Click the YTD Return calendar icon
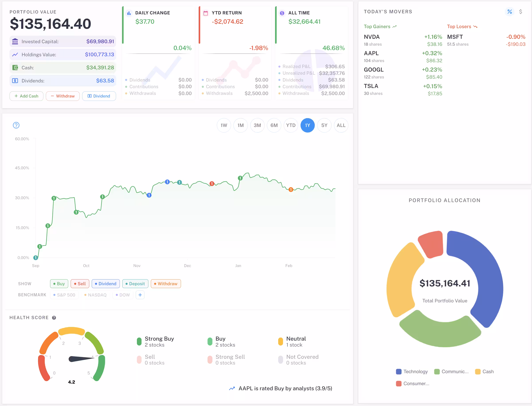The image size is (532, 406). coord(206,13)
